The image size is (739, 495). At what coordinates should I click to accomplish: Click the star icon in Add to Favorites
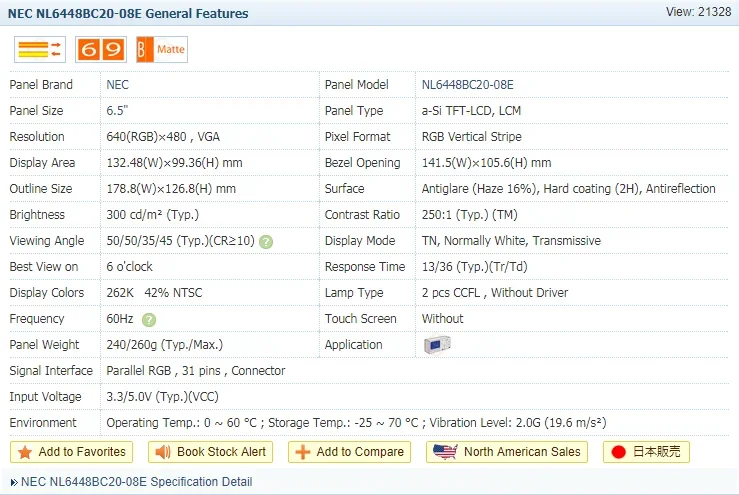(x=25, y=453)
